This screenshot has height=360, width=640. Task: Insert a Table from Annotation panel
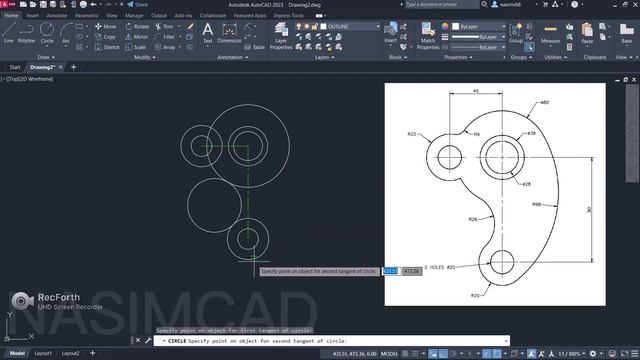pyautogui.click(x=255, y=47)
